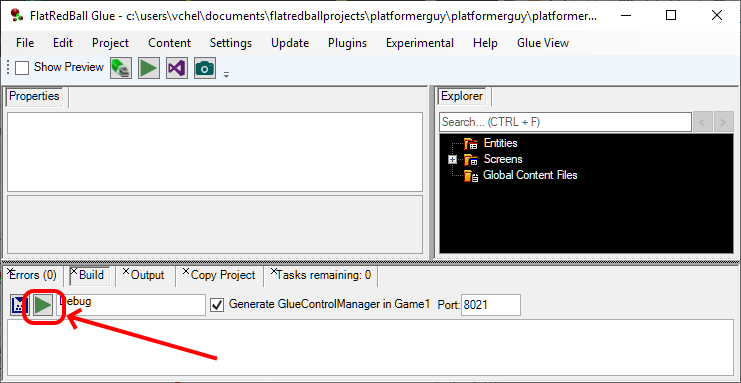Image resolution: width=741 pixels, height=383 pixels.
Task: Open the Settings menu
Action: pyautogui.click(x=231, y=43)
